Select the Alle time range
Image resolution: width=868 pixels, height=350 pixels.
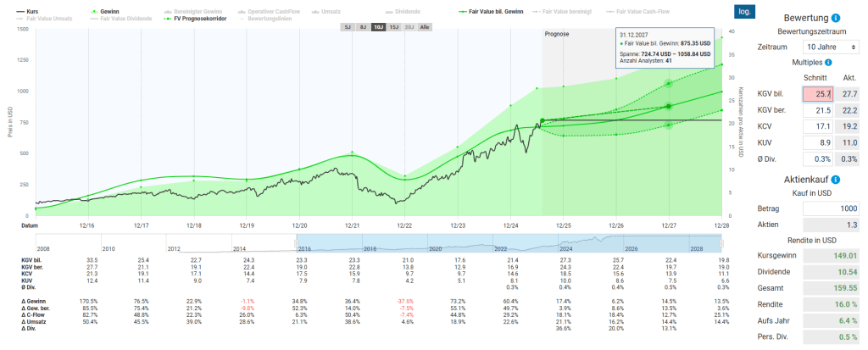[425, 27]
